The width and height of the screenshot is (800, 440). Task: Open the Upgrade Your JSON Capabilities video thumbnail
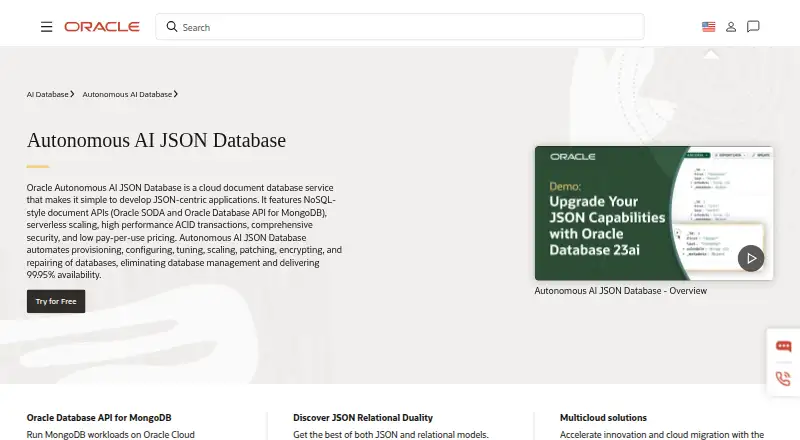654,213
